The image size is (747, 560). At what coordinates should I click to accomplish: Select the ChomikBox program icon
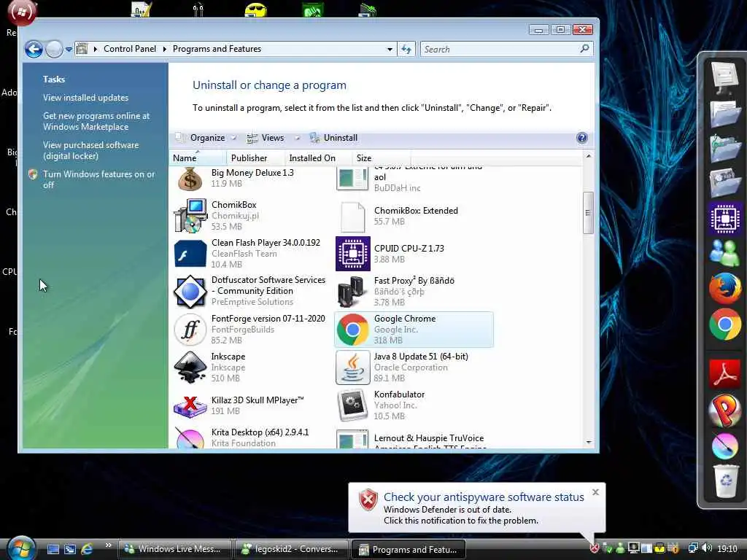tap(190, 216)
